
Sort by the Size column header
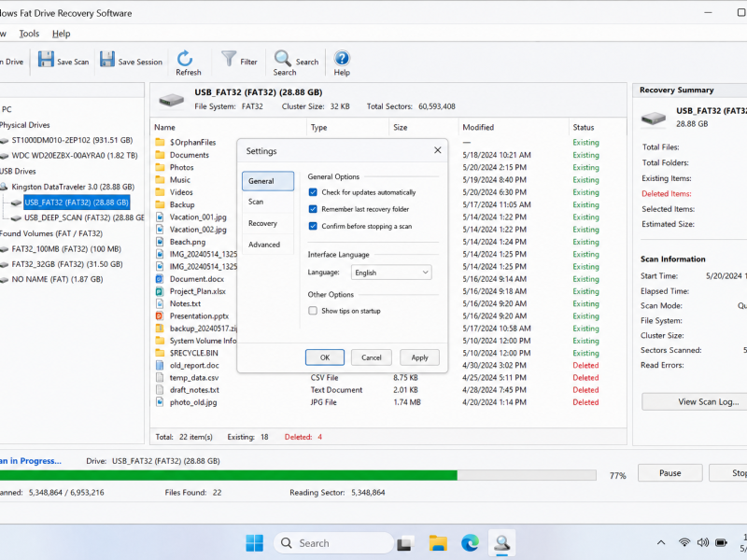424,127
